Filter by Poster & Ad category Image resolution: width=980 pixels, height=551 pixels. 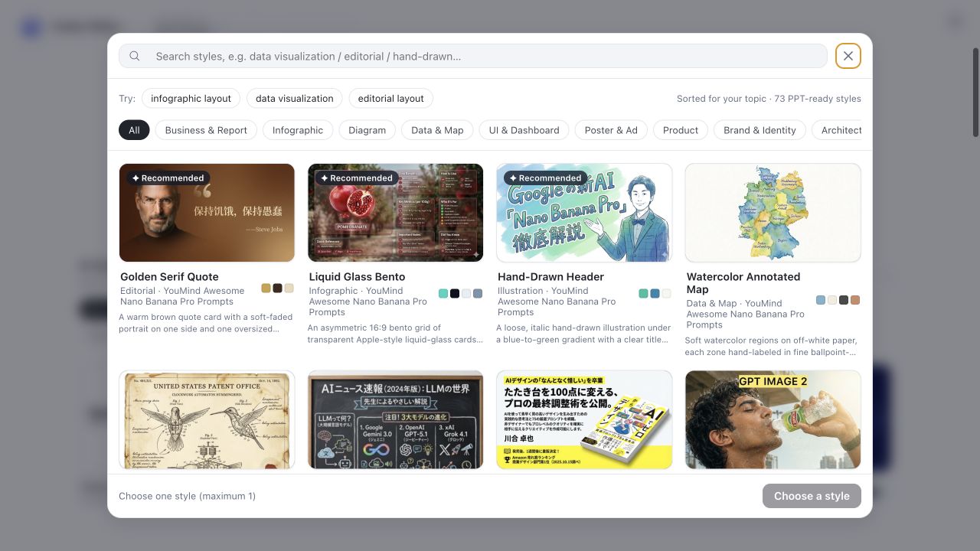click(x=611, y=130)
